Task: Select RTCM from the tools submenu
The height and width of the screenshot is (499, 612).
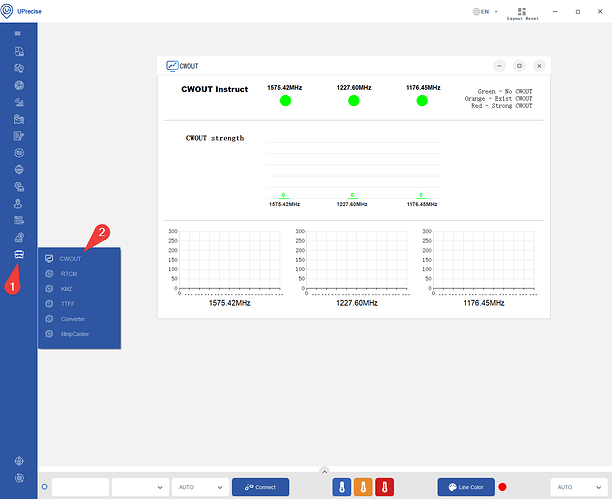Action: (x=69, y=274)
